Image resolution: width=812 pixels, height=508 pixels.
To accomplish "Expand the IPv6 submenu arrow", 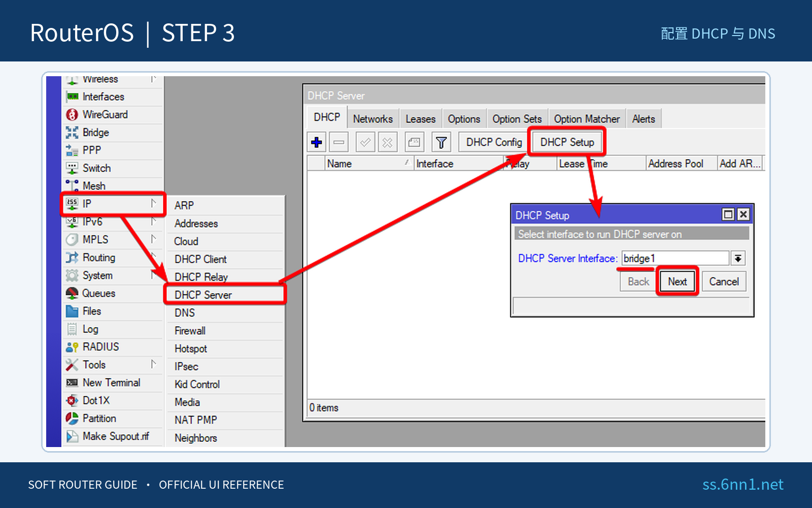I will (153, 221).
